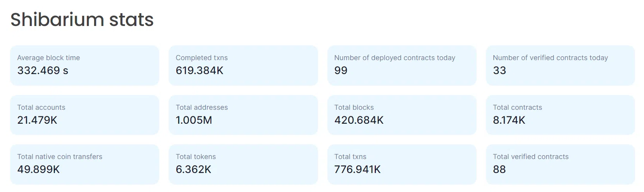
Task: Select the Total txns card
Action: (402, 164)
